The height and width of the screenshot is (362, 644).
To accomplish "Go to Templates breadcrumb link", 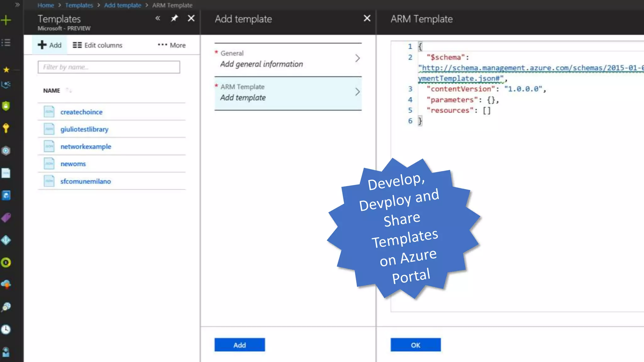I will 79,5.
